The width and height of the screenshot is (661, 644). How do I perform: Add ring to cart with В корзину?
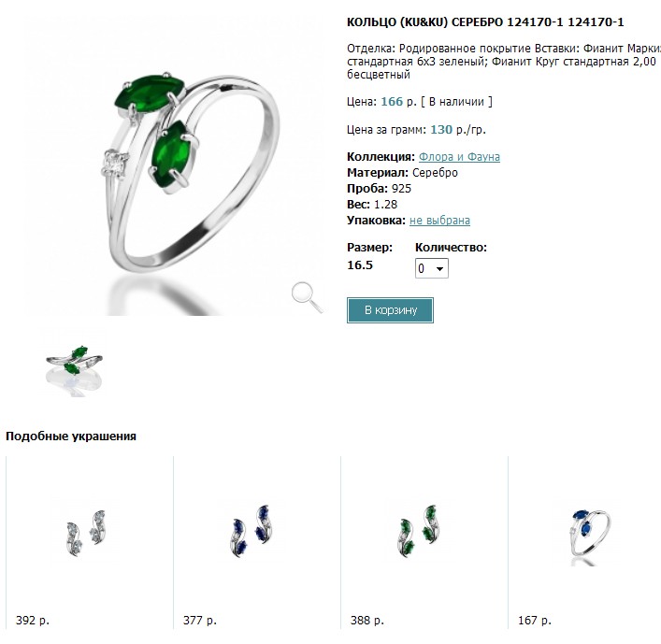tap(390, 310)
